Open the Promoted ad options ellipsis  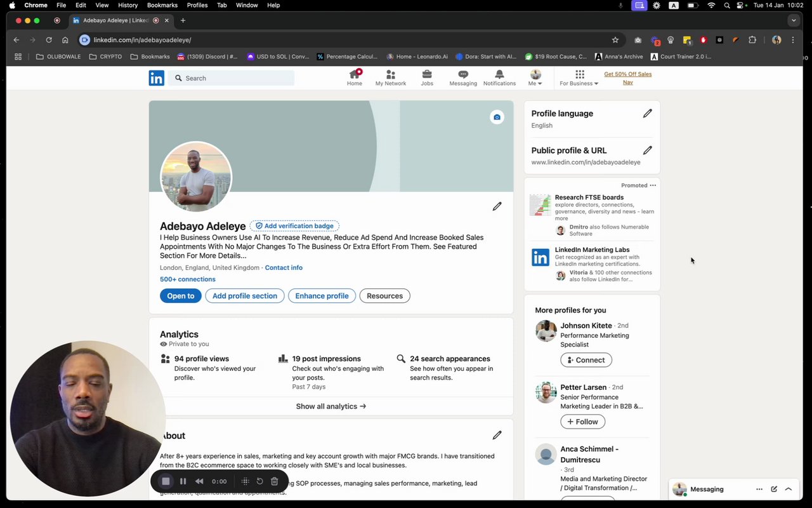[653, 185]
